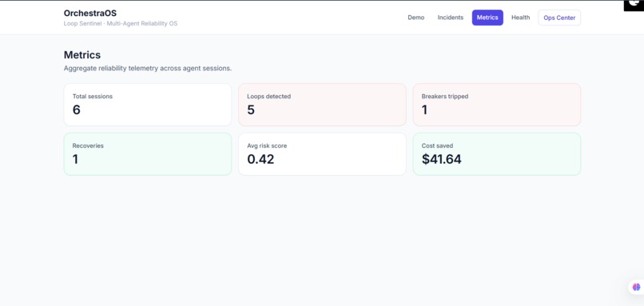Open the Avg risk score card

click(x=322, y=154)
